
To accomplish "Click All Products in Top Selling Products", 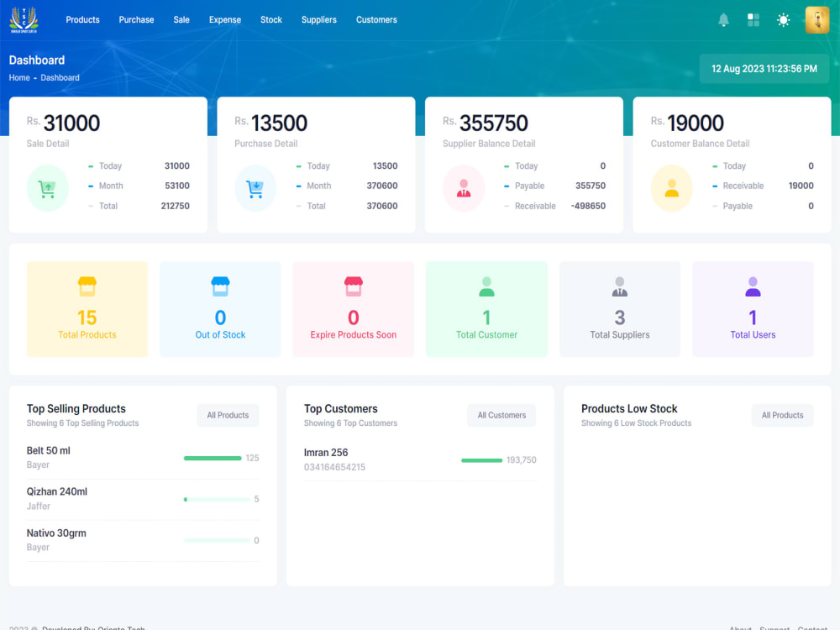I will [x=228, y=415].
